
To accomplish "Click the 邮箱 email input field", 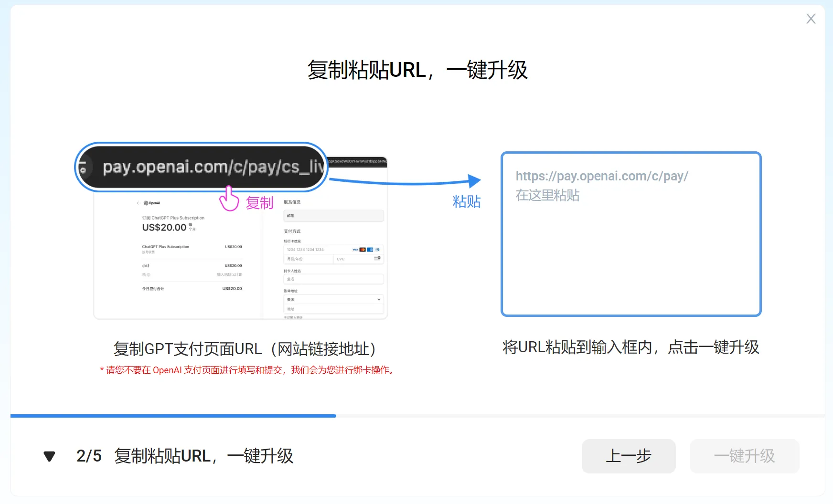I will coord(334,215).
